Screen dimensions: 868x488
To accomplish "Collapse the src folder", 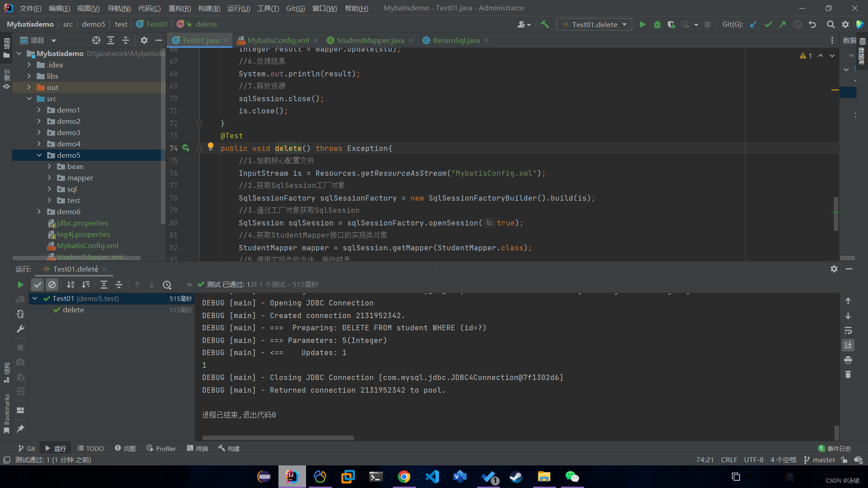I will pos(29,99).
